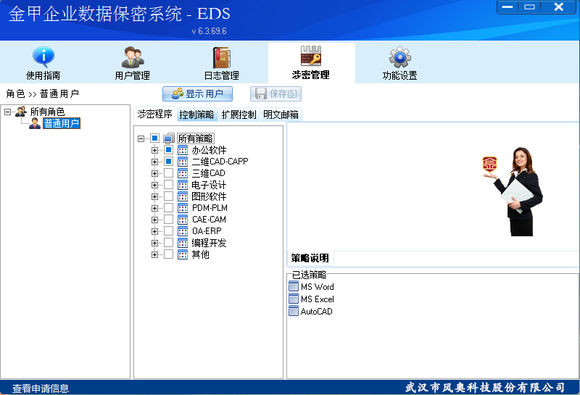Expand the CAE·CAM node

coord(155,220)
